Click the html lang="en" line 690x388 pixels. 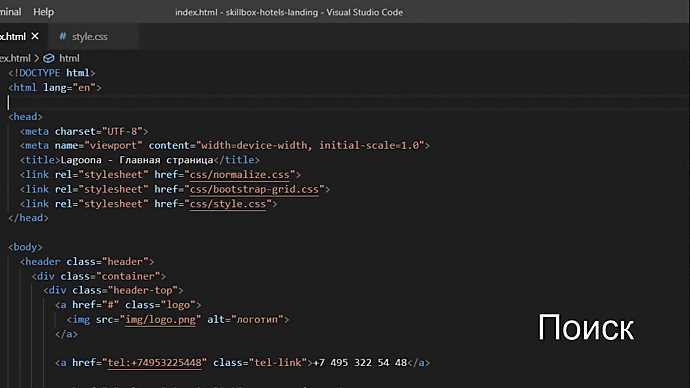(55, 88)
